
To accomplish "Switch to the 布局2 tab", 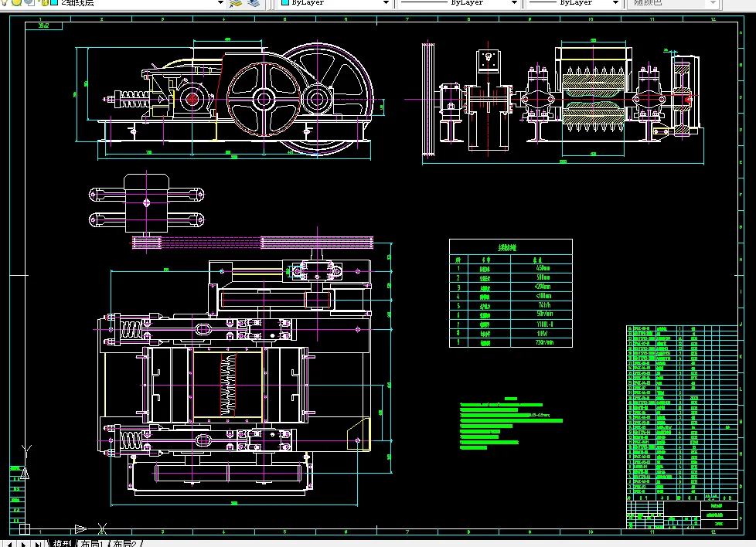I will [125, 544].
